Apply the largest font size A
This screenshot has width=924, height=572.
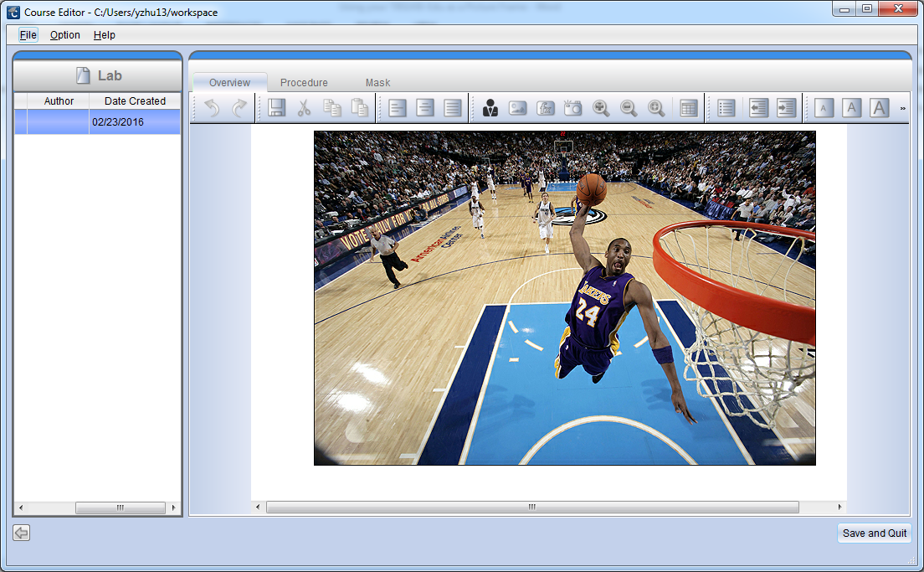[x=880, y=107]
